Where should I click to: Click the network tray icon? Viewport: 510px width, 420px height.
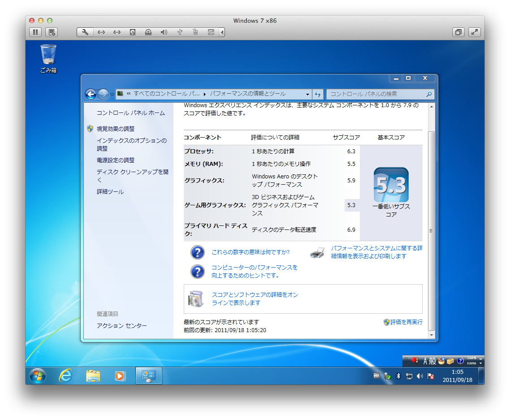click(x=409, y=376)
